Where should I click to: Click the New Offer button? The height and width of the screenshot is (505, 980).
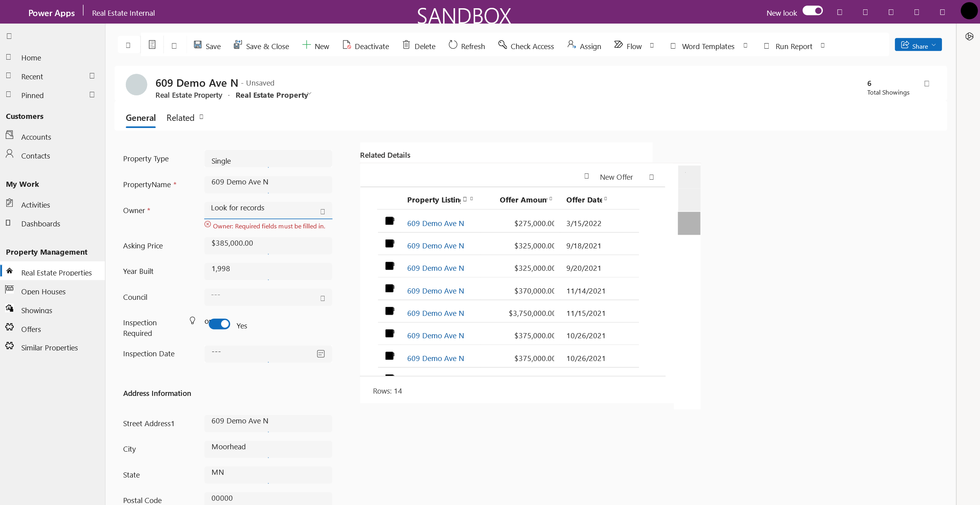coord(609,177)
